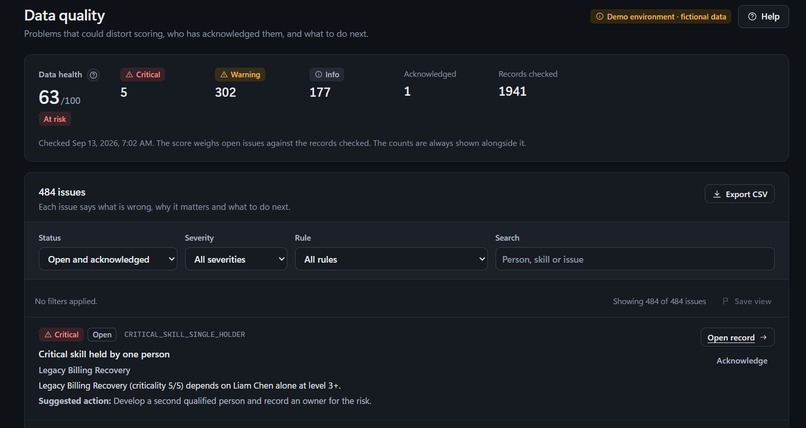Screen dimensions: 806x428
Task: Open Help in the page header
Action: click(763, 16)
